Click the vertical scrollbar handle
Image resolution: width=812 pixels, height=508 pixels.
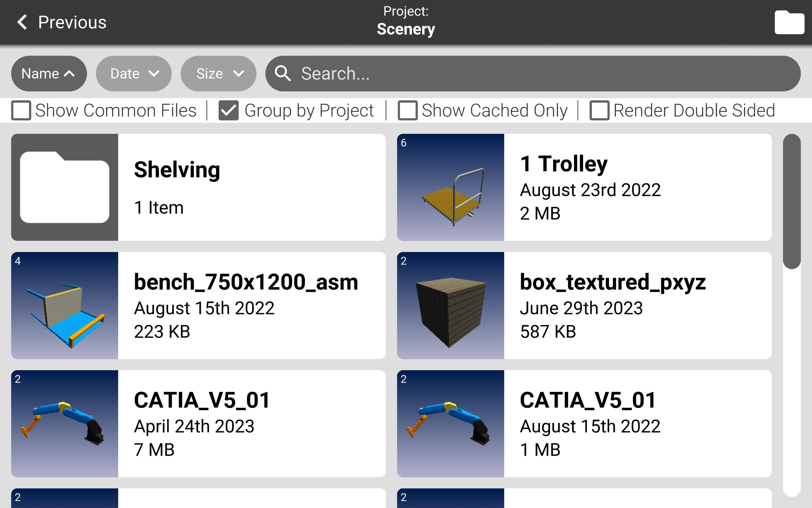tap(791, 202)
